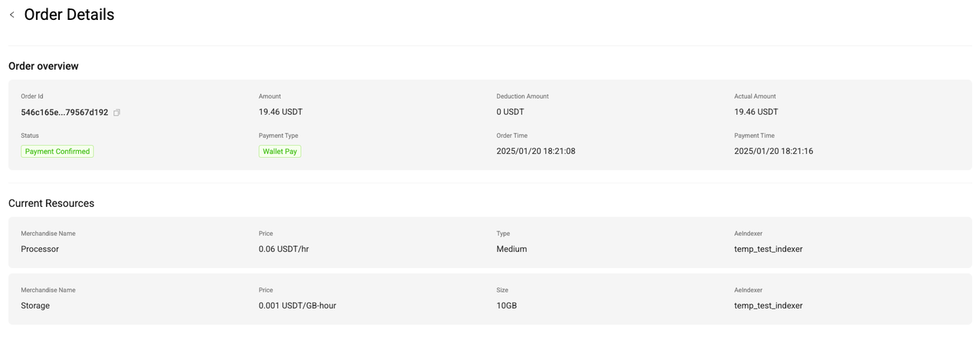
Task: Click the Storage merchandise name
Action: coord(35,306)
